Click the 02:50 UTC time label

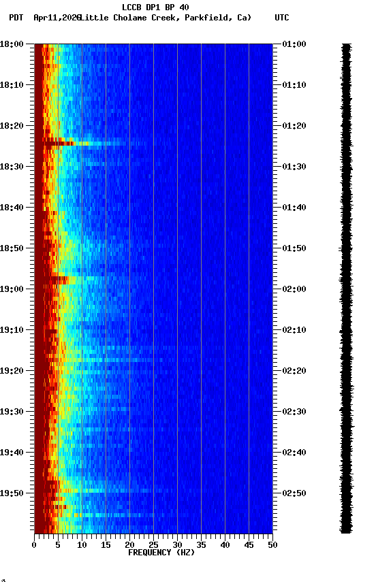click(x=294, y=493)
